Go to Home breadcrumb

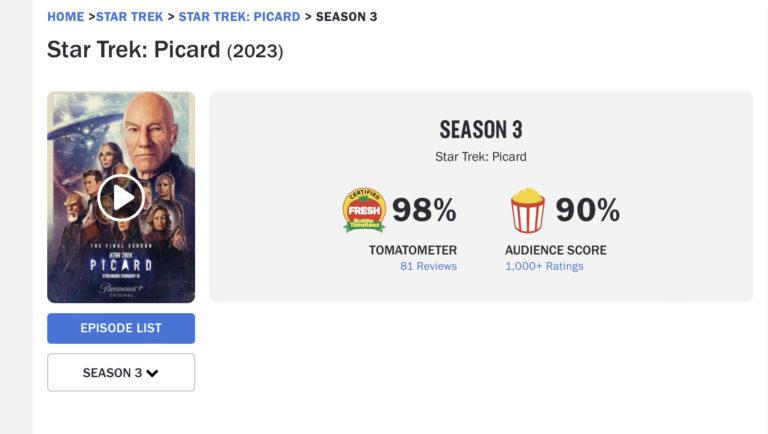[x=66, y=17]
